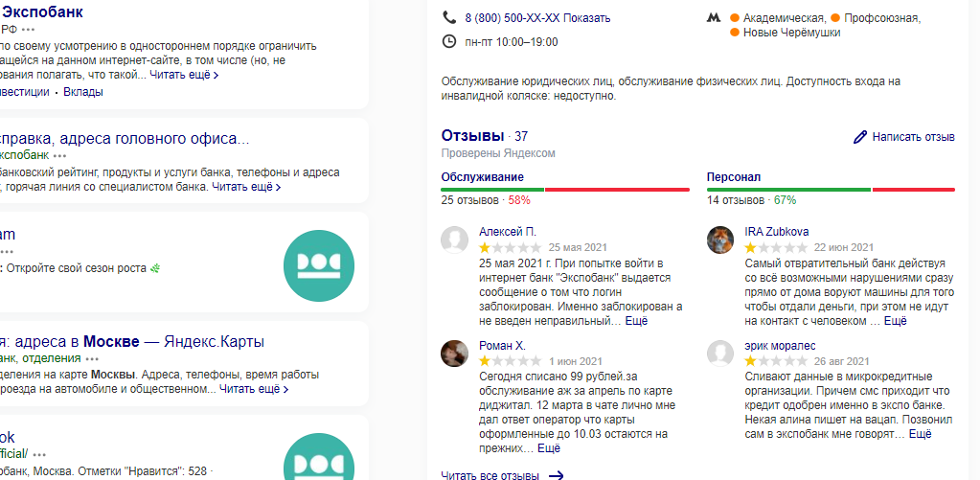Click the phone handset icon
This screenshot has width=980, height=480.
click(x=448, y=17)
